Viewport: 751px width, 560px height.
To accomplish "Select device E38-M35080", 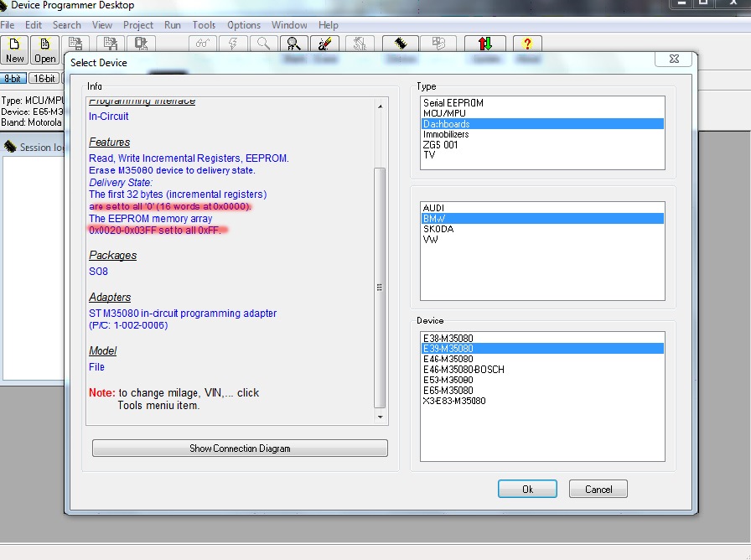I will (x=542, y=338).
